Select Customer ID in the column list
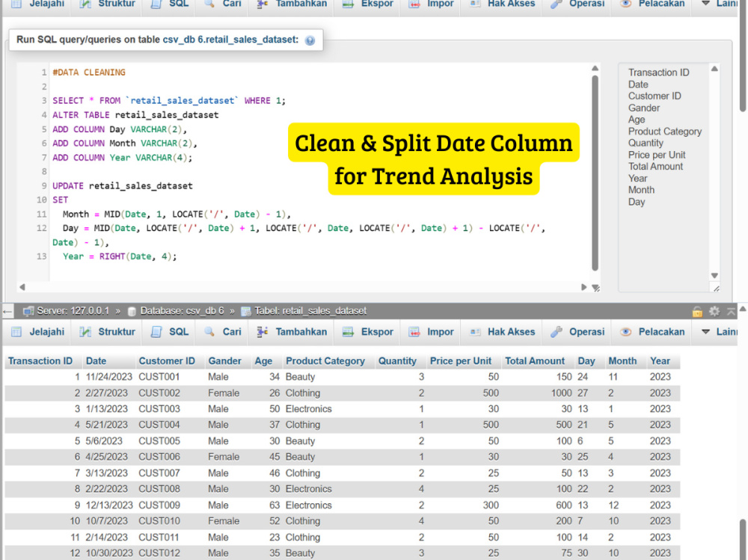This screenshot has height=560, width=748. pos(654,96)
